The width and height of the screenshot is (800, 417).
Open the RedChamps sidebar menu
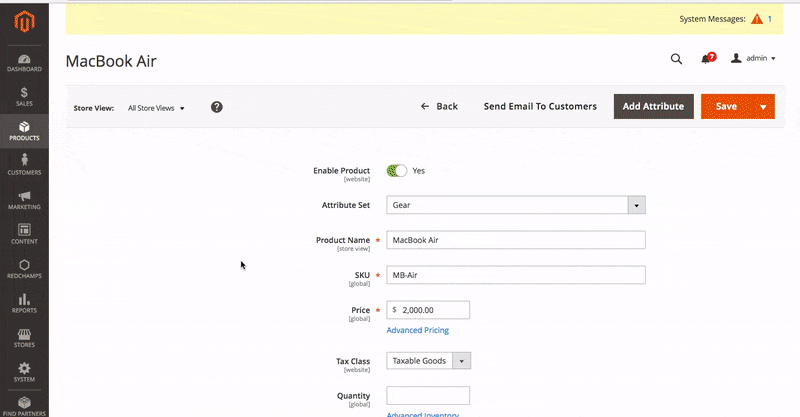point(24,269)
